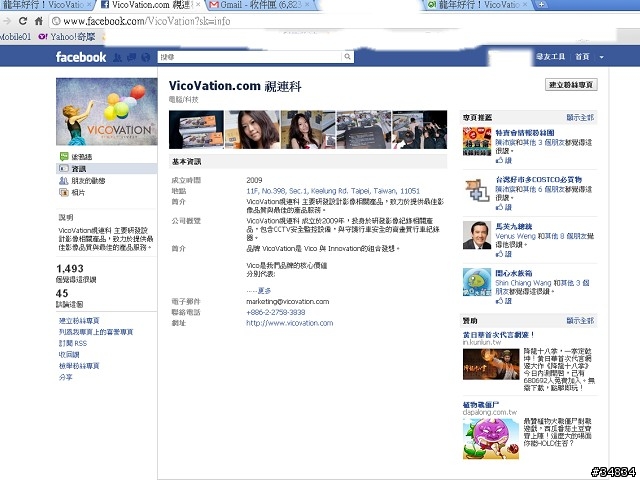This screenshot has width=640, height=480.
Task: Open http://www.vicovation.com website link
Action: (289, 323)
